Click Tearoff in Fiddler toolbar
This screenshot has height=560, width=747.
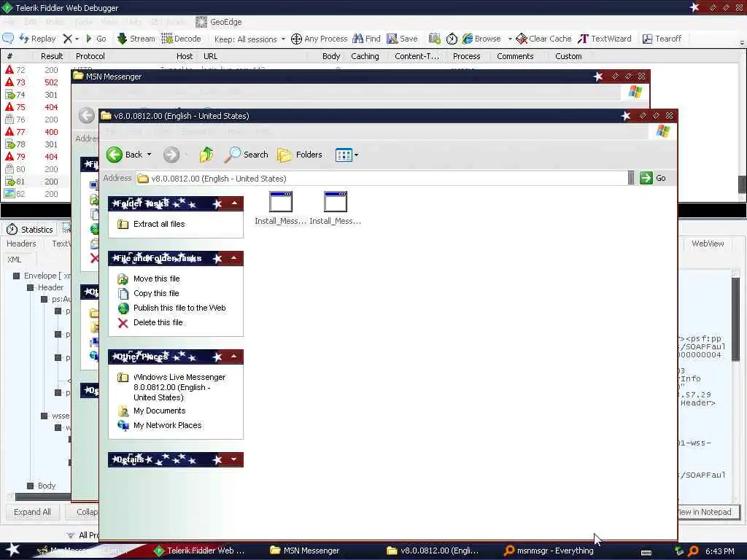point(662,39)
